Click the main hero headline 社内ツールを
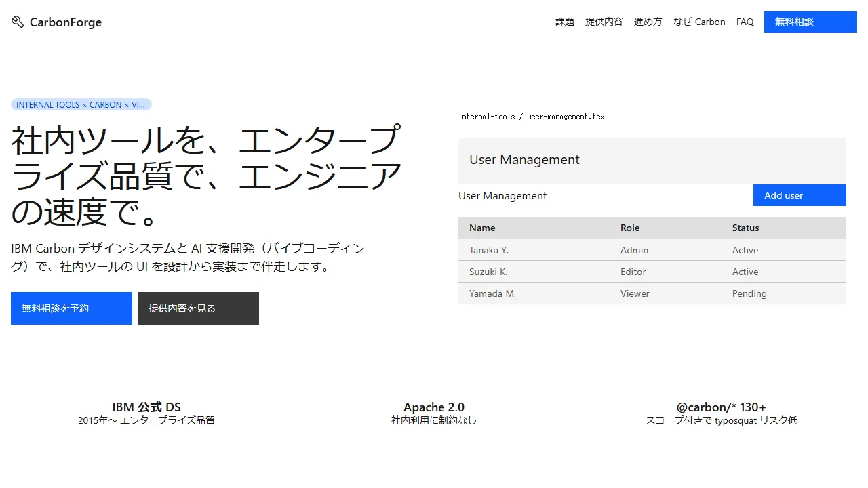This screenshot has height=488, width=868. (x=207, y=176)
